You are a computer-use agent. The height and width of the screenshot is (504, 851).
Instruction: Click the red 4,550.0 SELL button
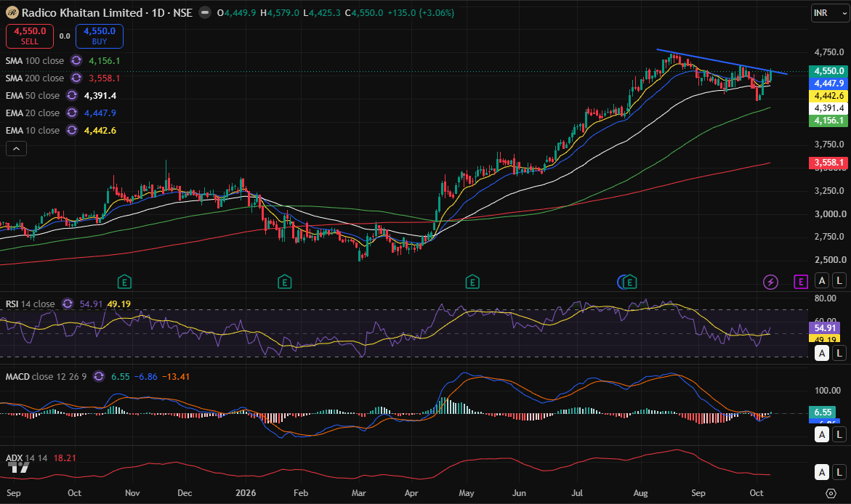[30, 36]
